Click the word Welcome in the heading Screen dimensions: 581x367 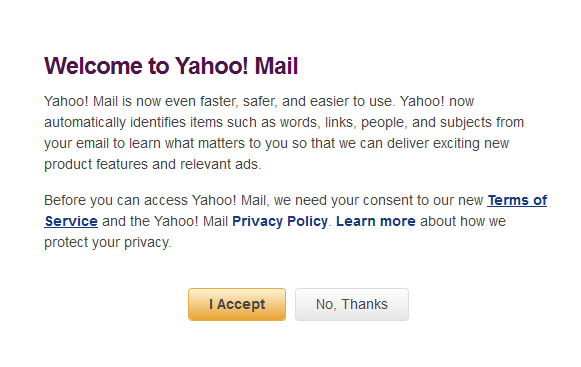pos(93,66)
